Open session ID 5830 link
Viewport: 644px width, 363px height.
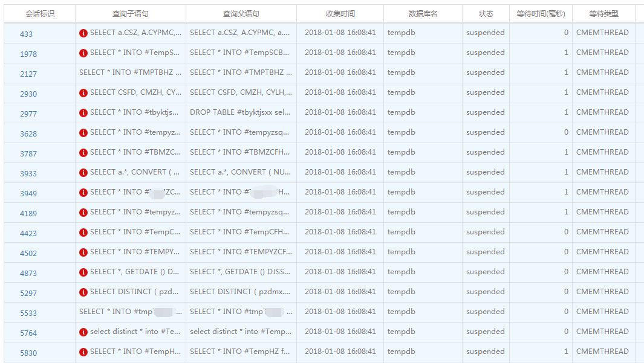[x=28, y=353]
